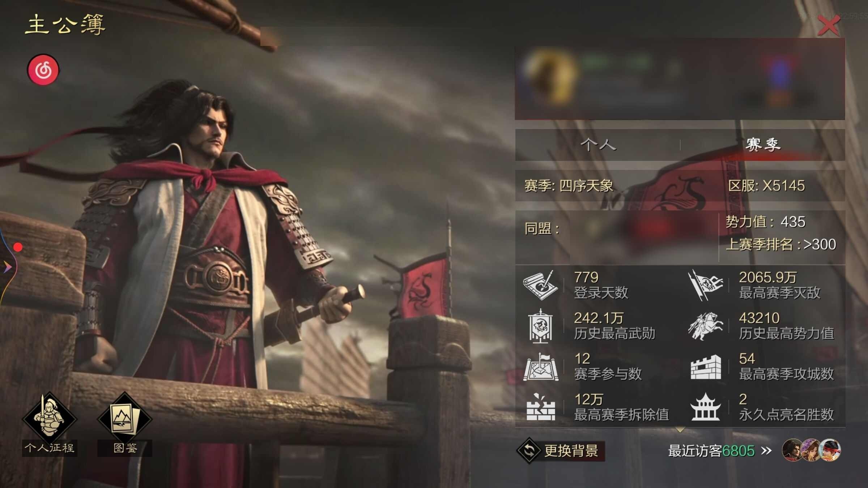This screenshot has width=868, height=488.
Task: Click the red NetEase swirl icon
Action: (43, 70)
